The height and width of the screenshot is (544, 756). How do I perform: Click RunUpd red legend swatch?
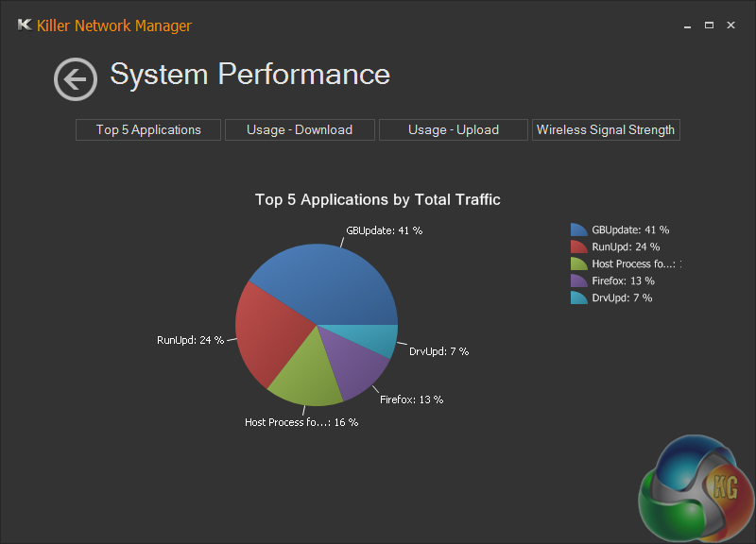tap(578, 246)
